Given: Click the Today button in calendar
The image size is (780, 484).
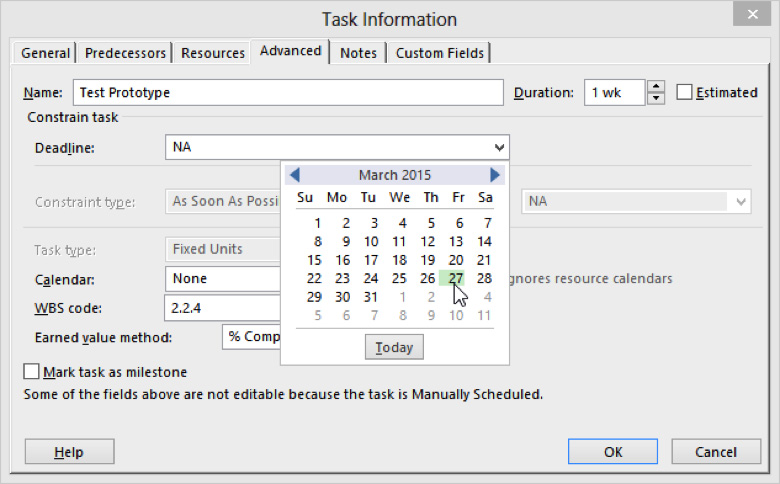Looking at the screenshot, I should click(394, 347).
